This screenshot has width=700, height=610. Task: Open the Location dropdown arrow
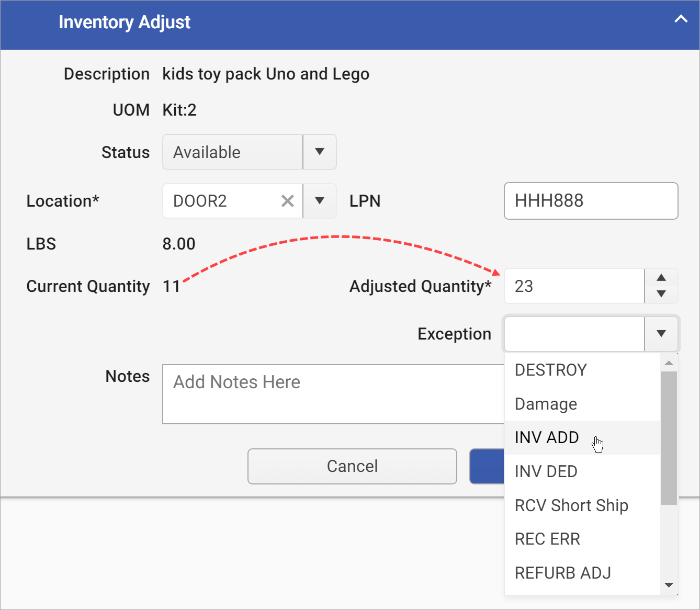319,201
